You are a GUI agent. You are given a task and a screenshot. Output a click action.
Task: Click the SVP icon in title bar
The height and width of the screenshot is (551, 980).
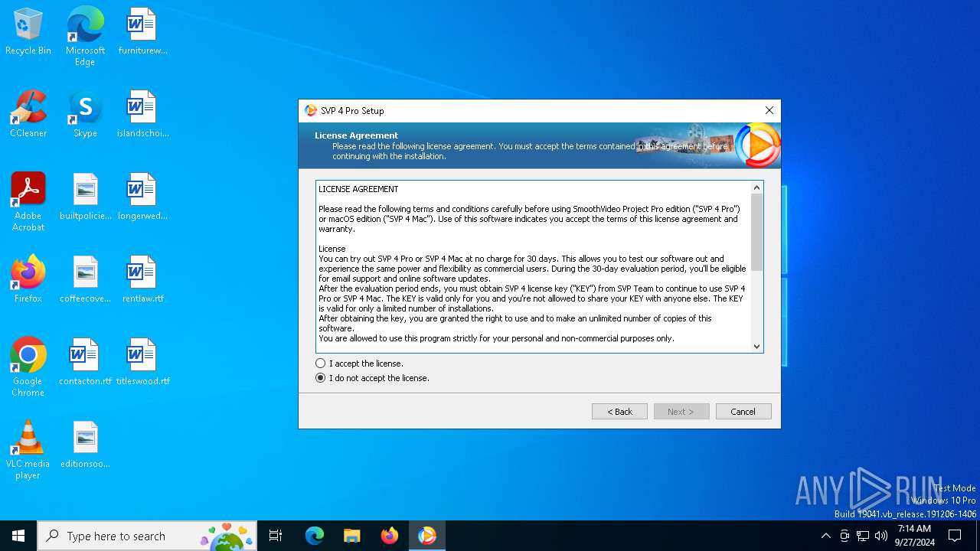click(310, 110)
